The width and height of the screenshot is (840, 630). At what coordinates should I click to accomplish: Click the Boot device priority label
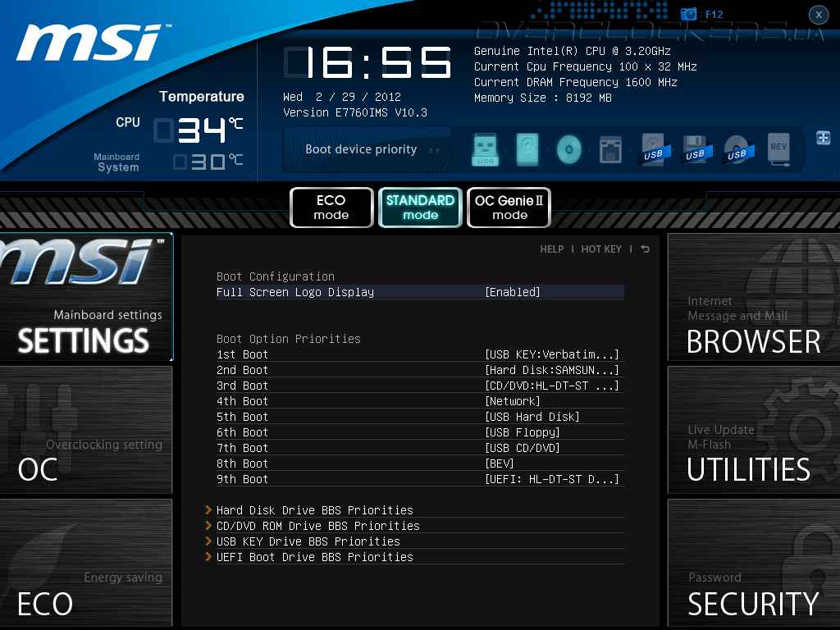click(361, 149)
